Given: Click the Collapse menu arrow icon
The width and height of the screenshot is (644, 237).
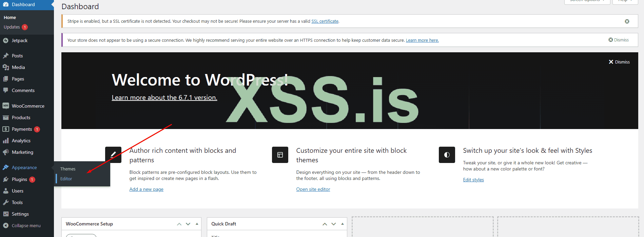Looking at the screenshot, I should pos(6,225).
